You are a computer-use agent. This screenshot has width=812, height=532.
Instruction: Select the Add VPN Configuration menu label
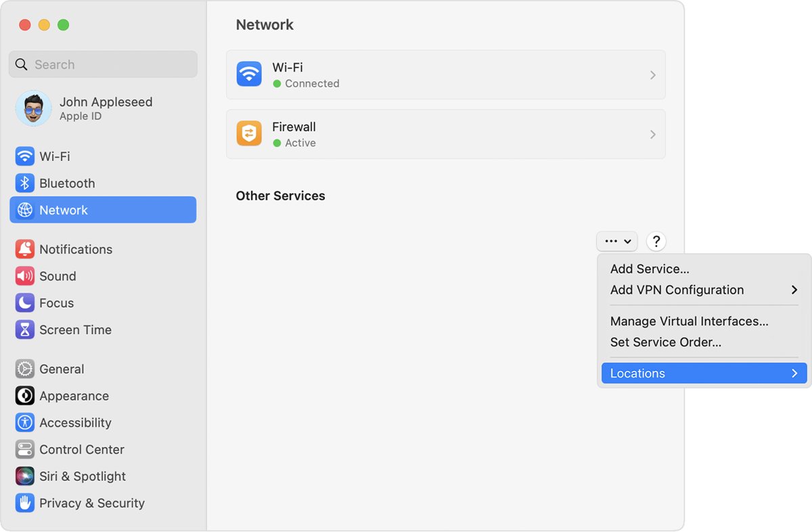(677, 290)
